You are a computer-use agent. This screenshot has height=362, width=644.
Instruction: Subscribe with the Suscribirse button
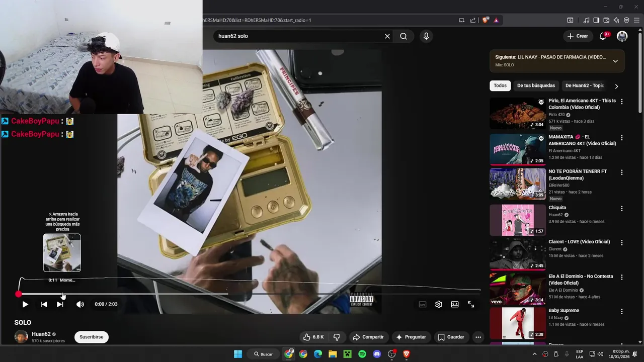point(92,337)
